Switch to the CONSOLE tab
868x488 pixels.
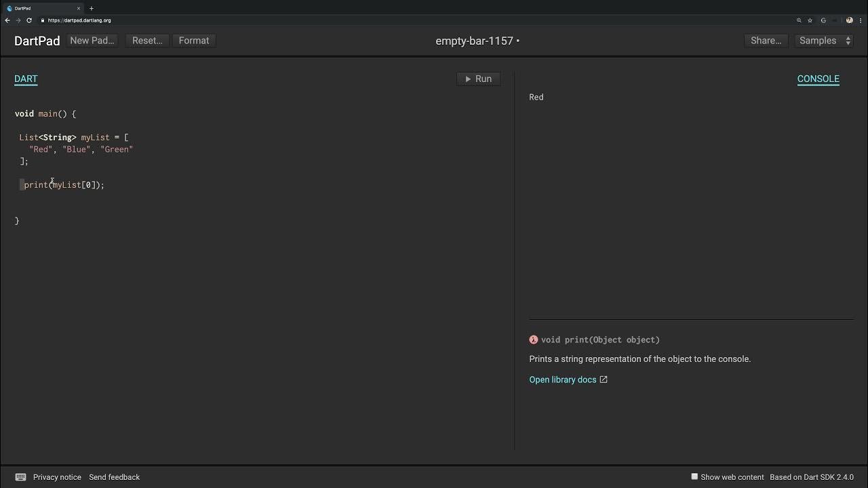pos(818,79)
